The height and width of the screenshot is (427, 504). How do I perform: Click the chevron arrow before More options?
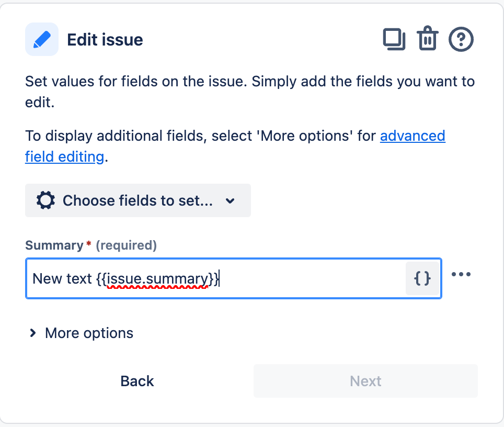point(33,333)
